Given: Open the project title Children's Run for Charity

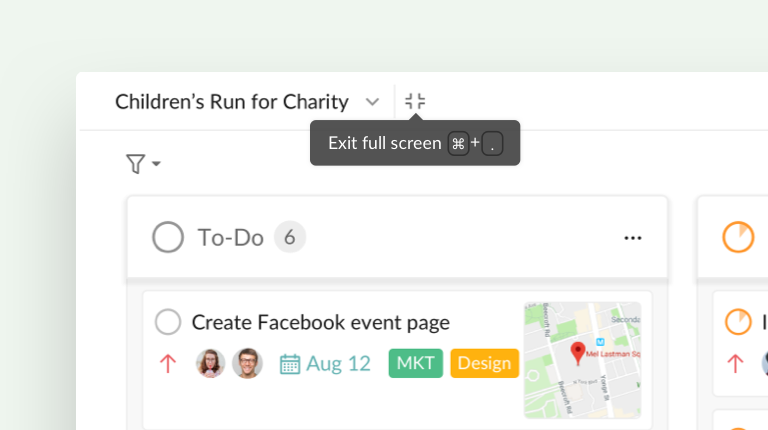Looking at the screenshot, I should point(232,102).
